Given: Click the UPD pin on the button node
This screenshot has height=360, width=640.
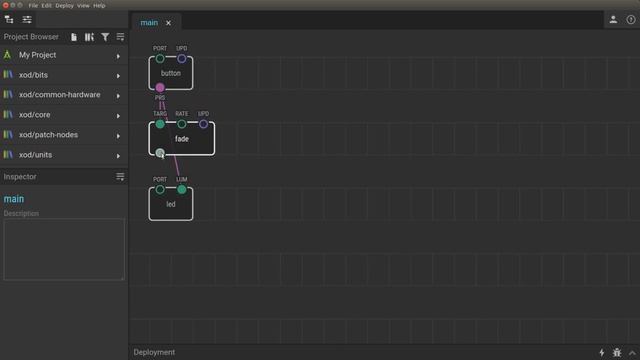Looking at the screenshot, I should point(182,59).
